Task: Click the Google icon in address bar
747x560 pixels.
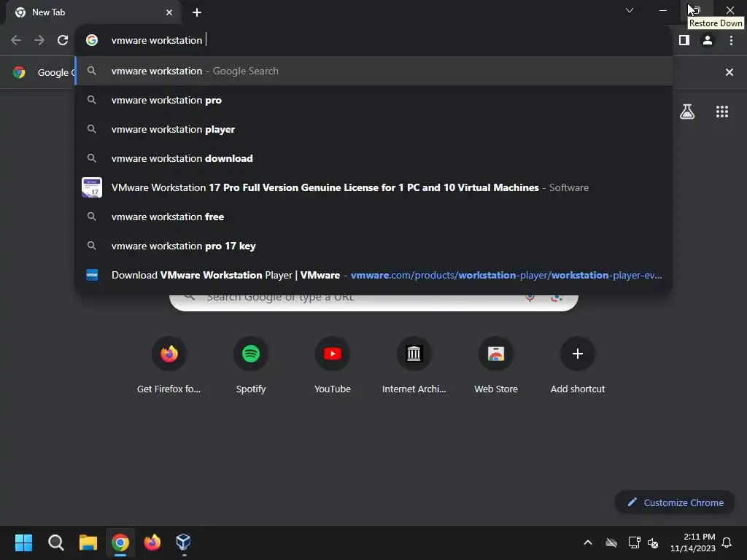Action: [x=92, y=41]
